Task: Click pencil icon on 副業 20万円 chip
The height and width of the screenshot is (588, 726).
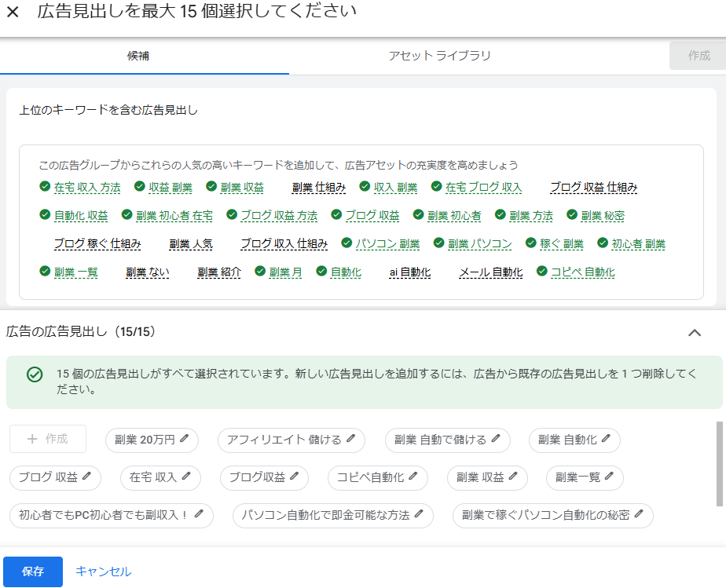Action: [x=184, y=440]
